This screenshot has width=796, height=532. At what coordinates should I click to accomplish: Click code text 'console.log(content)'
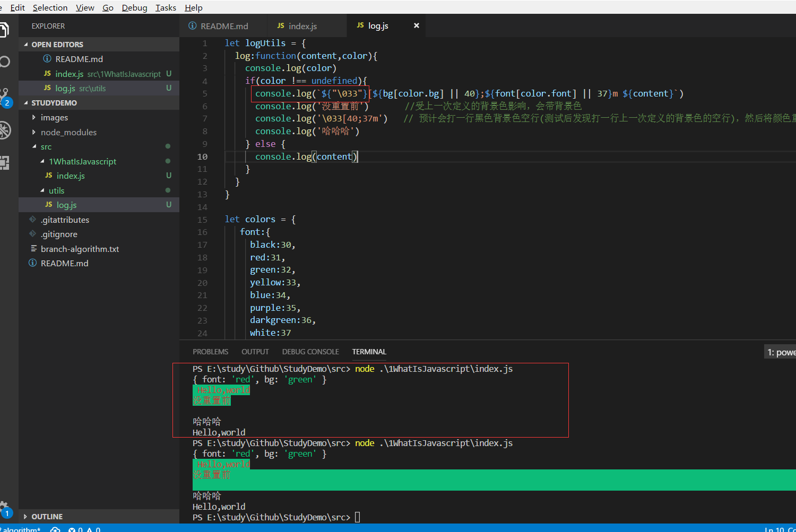[x=306, y=156]
